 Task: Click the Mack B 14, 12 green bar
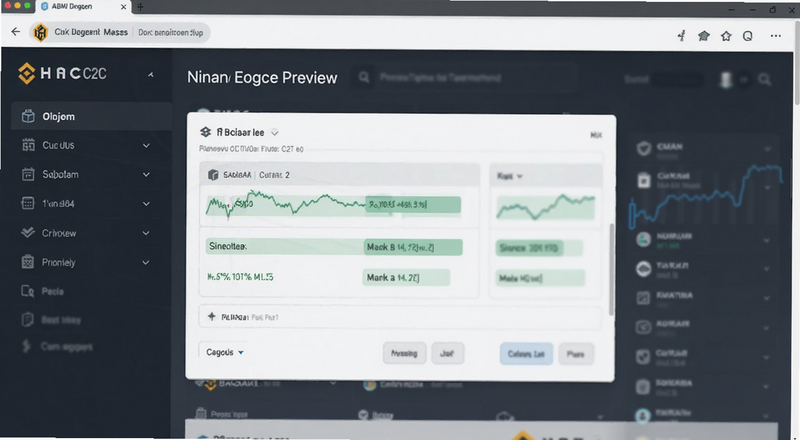pyautogui.click(x=413, y=247)
